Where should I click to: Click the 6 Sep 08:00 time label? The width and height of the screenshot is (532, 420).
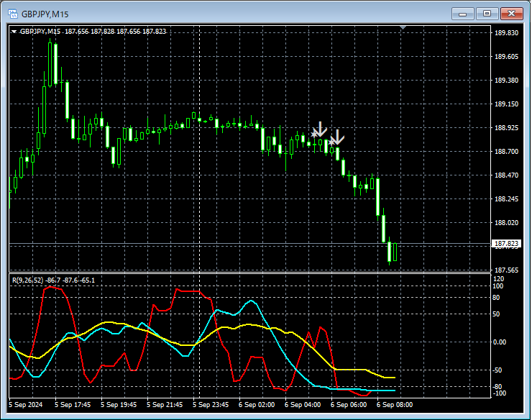point(395,405)
